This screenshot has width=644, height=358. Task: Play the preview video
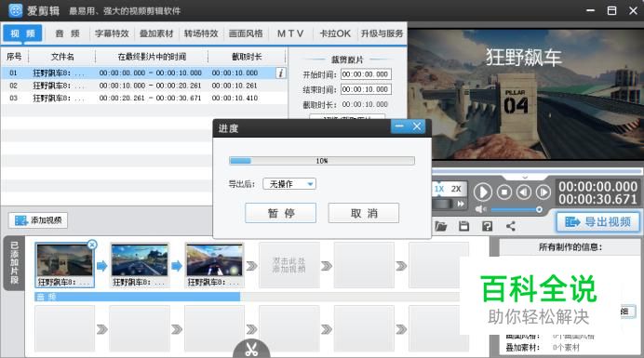[483, 192]
